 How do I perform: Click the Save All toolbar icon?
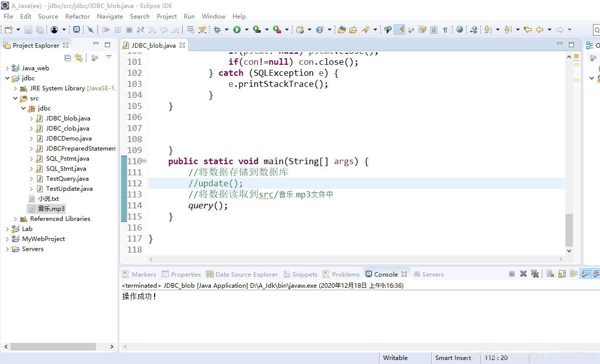click(x=40, y=30)
